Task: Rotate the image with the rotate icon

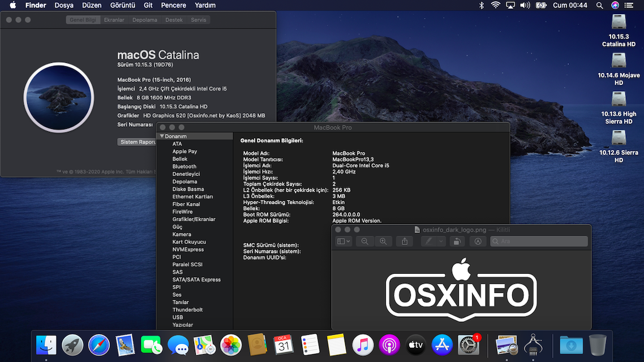Action: [x=457, y=242]
